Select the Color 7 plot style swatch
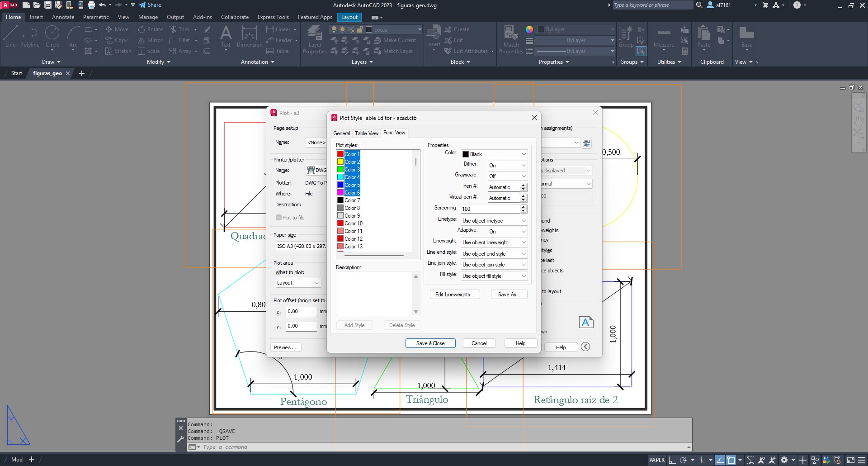This screenshot has width=868, height=466. pyautogui.click(x=340, y=200)
